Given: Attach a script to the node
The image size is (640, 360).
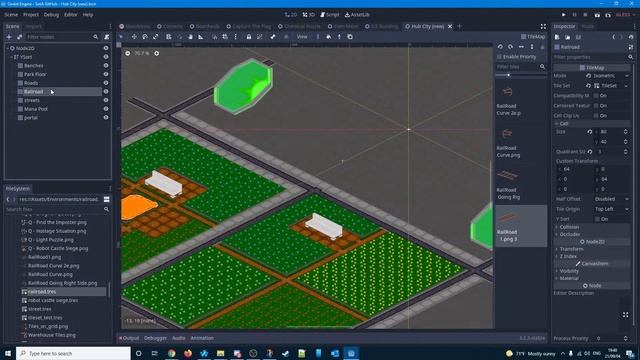Looking at the screenshot, I should coord(107,37).
